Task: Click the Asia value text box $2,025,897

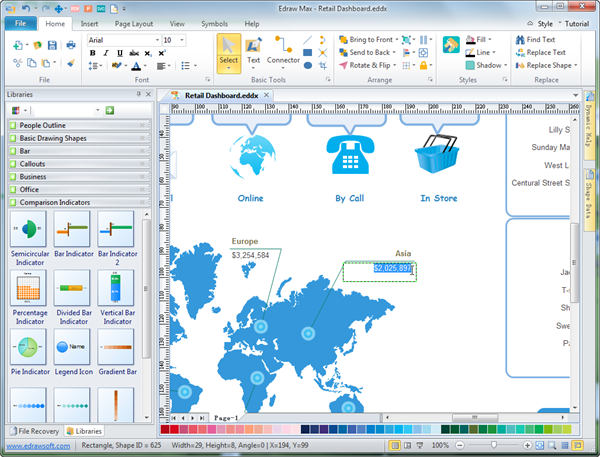Action: click(x=379, y=268)
